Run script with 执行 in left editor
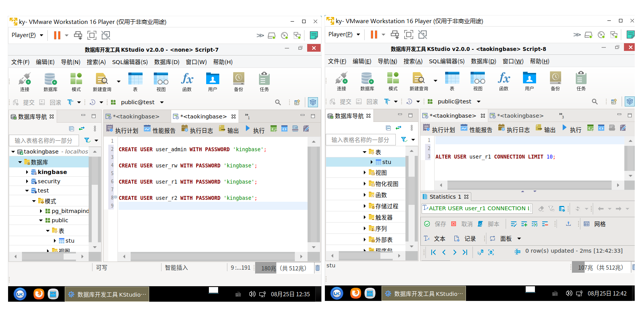The image size is (644, 309). coord(255,130)
